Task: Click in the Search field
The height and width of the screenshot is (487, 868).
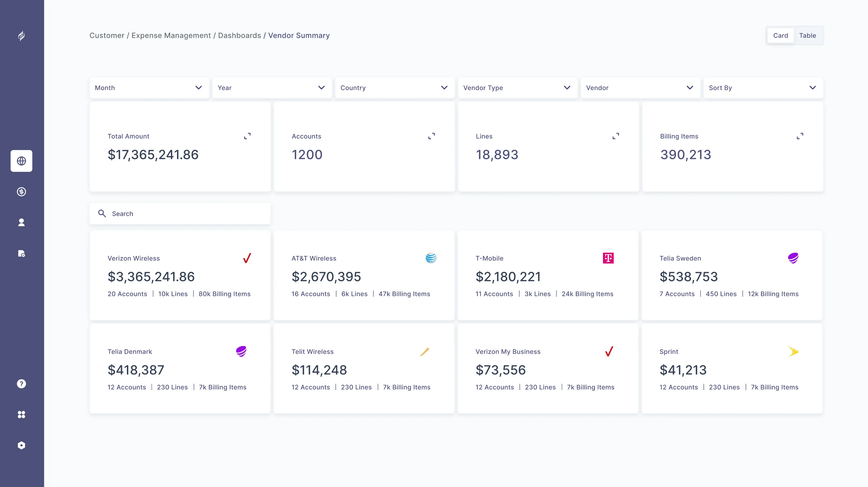Action: pyautogui.click(x=185, y=213)
